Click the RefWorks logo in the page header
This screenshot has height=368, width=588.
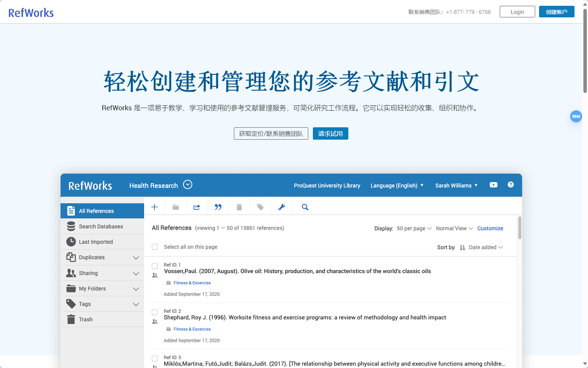tap(31, 13)
